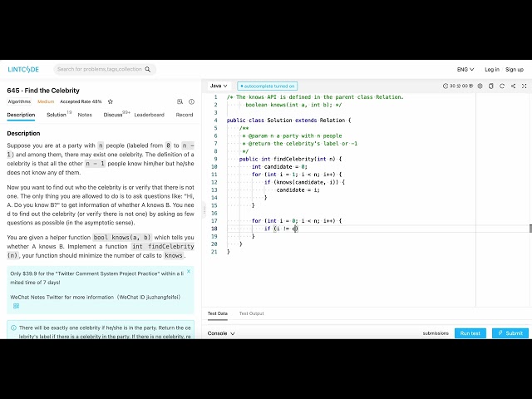Click the WeChat QR code icon
This screenshot has width=532, height=399.
coord(16,306)
